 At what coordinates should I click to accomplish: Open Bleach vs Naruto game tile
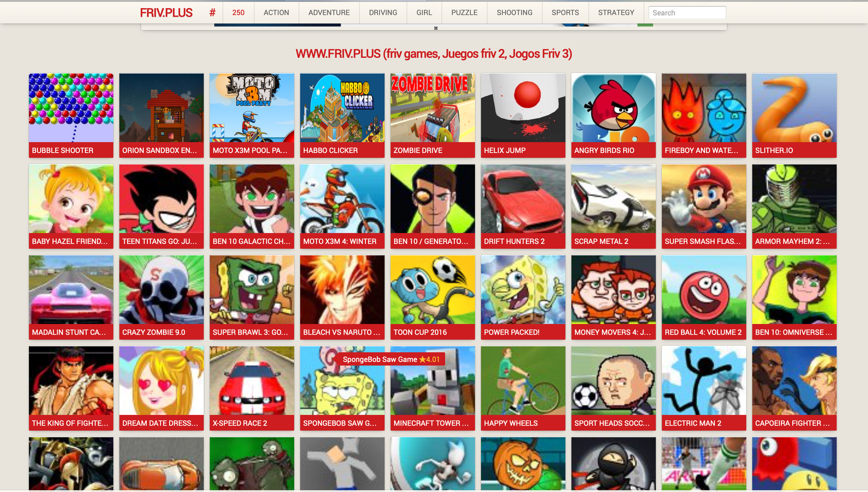pyautogui.click(x=342, y=297)
